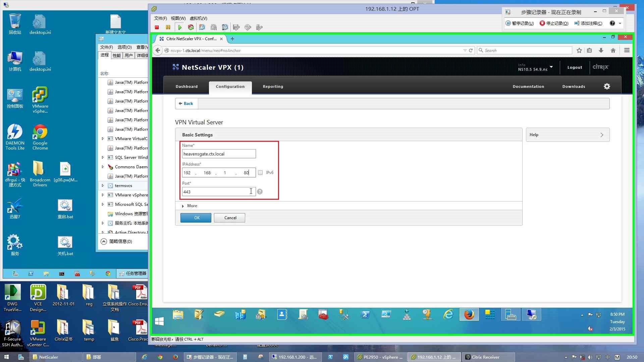Viewport: 644px width, 362px height.
Task: Open Citrix Receiver in host taskbar
Action: [488, 357]
